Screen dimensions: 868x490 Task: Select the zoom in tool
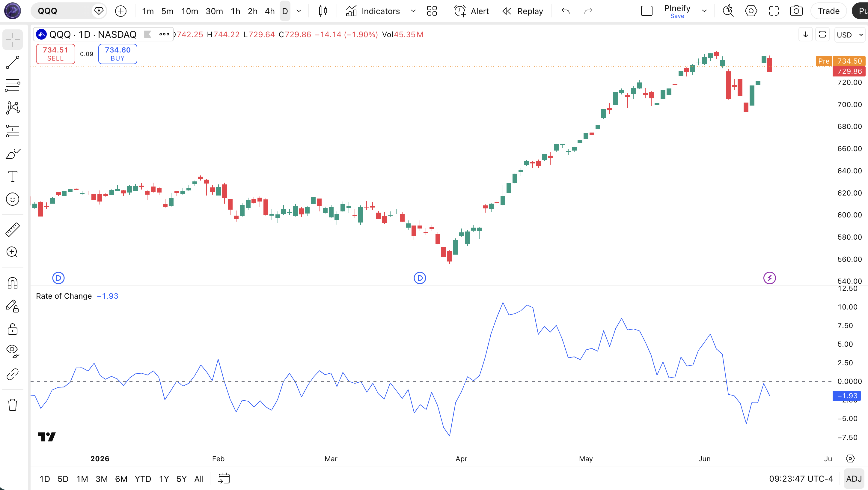(x=13, y=252)
